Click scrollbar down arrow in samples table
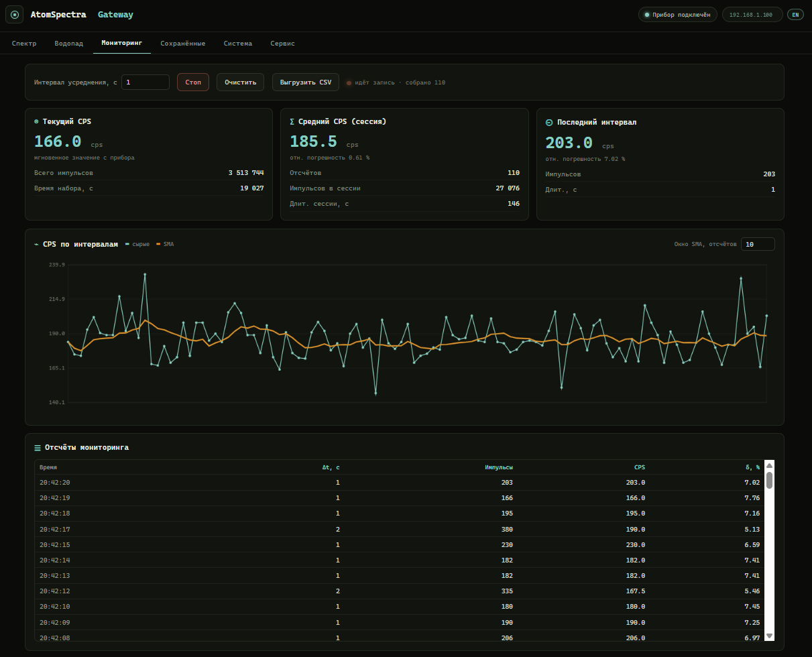 [769, 636]
